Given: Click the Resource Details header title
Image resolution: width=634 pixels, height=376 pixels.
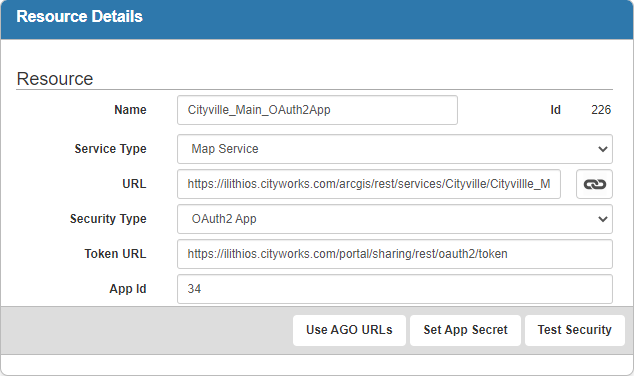Looking at the screenshot, I should click(x=80, y=17).
